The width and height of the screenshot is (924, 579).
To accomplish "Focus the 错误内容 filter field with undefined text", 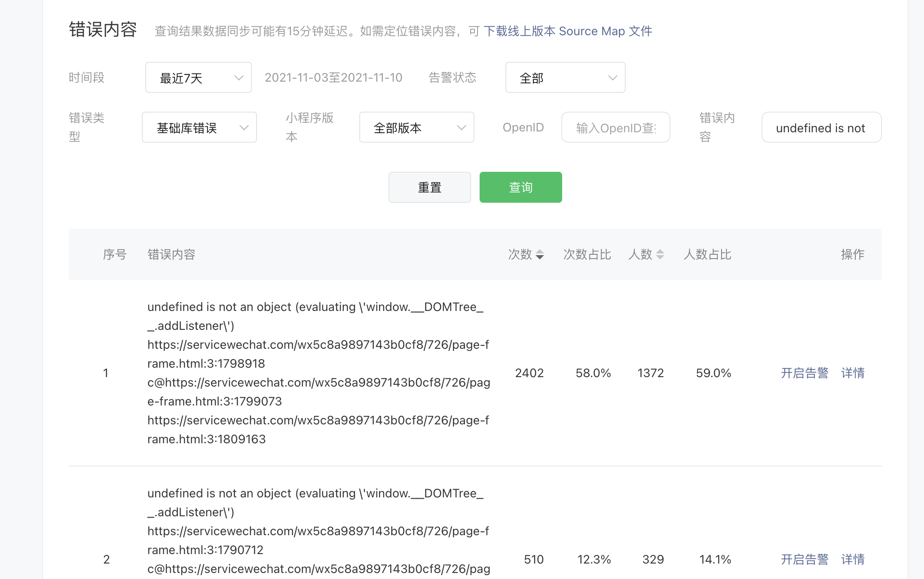I will [821, 128].
